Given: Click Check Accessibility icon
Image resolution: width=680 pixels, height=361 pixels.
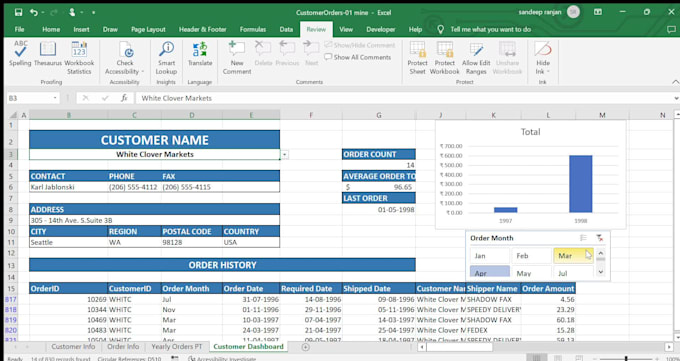Looking at the screenshot, I should tap(126, 49).
